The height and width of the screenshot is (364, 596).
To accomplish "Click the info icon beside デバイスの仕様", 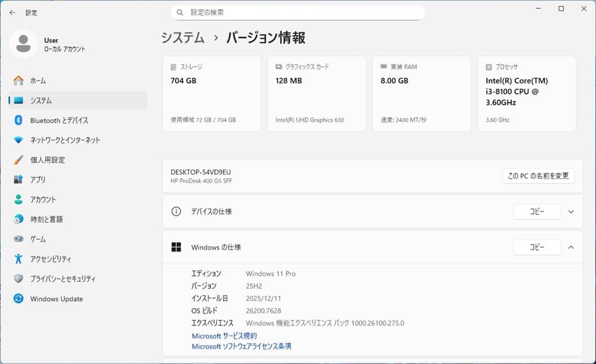I will tap(176, 211).
